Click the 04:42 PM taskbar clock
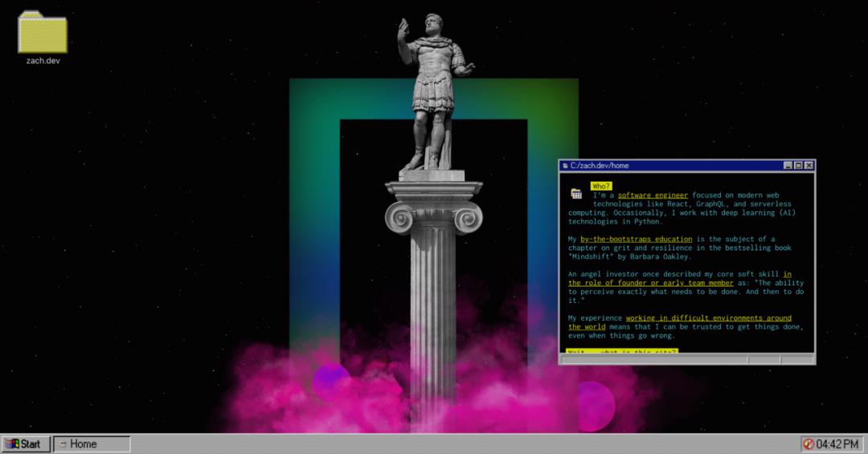Image resolution: width=868 pixels, height=454 pixels. click(x=837, y=444)
